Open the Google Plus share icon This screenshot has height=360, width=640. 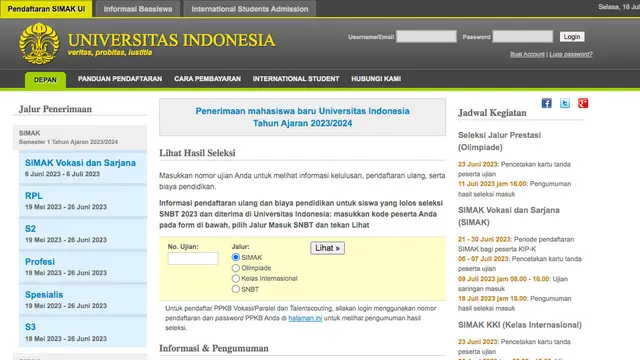[x=583, y=103]
